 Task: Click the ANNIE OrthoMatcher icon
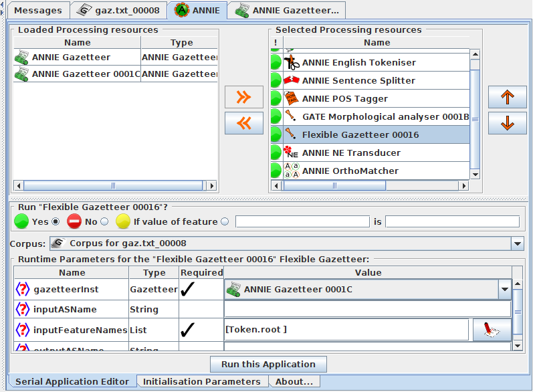(292, 171)
